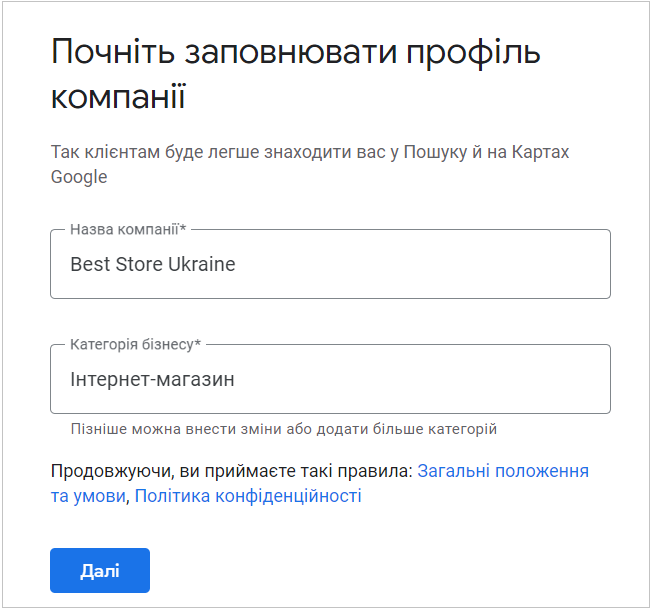Click the subtitle mentioning Пошуку й Картах Google

coord(310,164)
